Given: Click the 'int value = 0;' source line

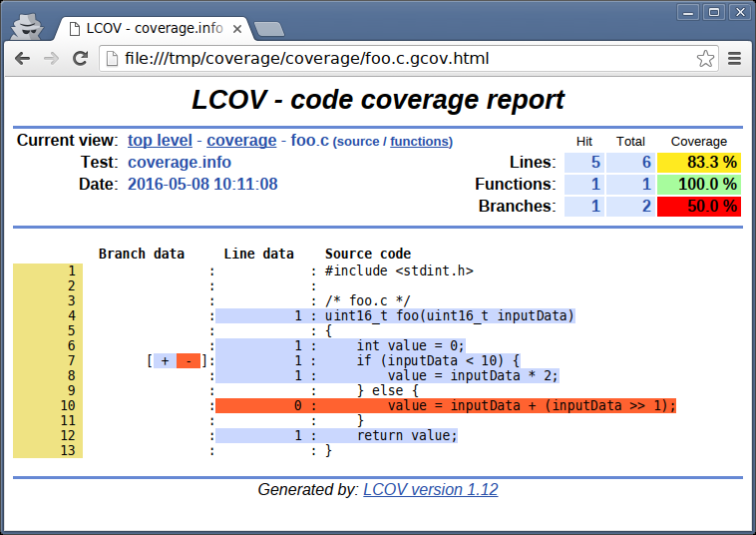Looking at the screenshot, I should pyautogui.click(x=410, y=346).
